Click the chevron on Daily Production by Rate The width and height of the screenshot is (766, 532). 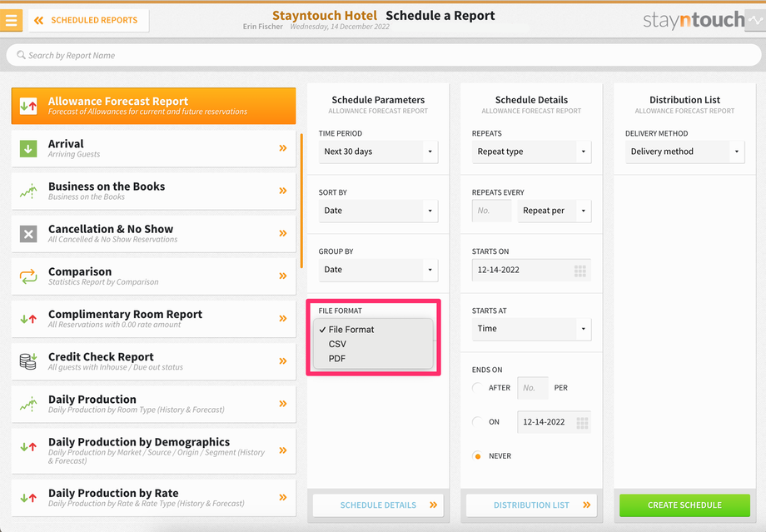click(283, 497)
